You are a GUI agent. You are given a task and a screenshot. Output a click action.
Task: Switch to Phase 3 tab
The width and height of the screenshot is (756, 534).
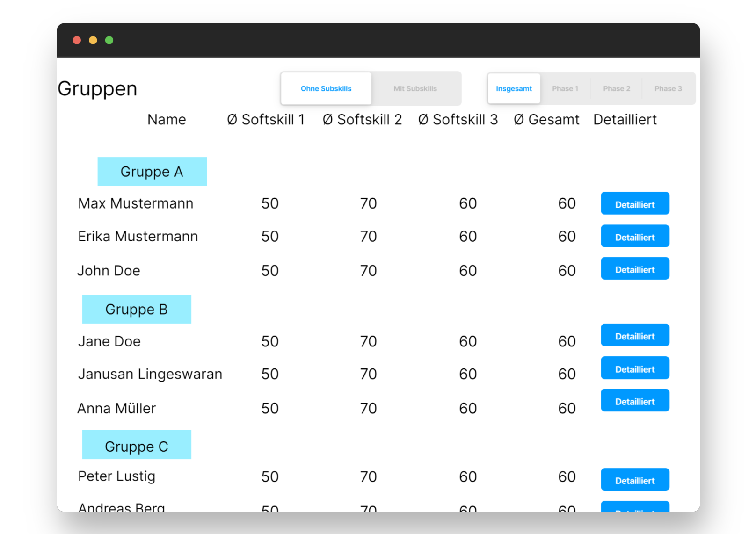tap(668, 88)
